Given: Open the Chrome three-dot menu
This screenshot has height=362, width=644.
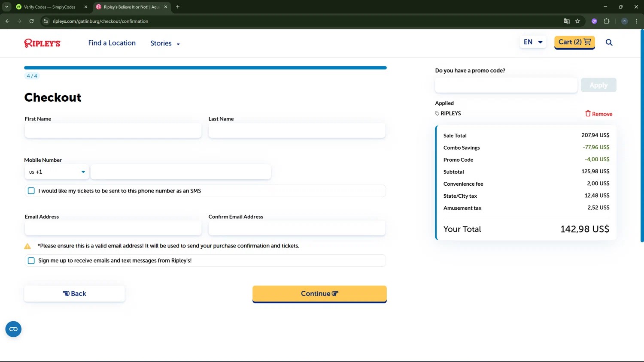Looking at the screenshot, I should pyautogui.click(x=636, y=21).
